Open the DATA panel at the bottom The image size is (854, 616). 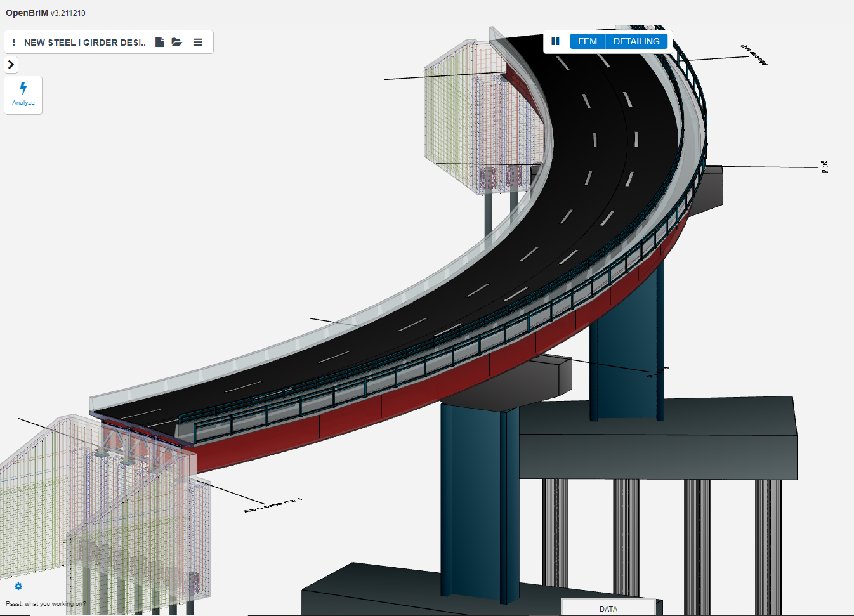(608, 608)
